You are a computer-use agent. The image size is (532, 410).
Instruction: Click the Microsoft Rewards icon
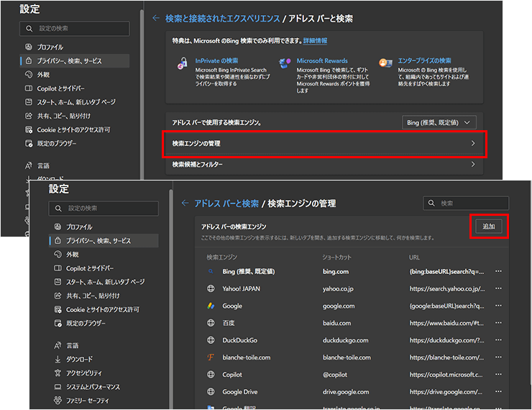tap(284, 63)
